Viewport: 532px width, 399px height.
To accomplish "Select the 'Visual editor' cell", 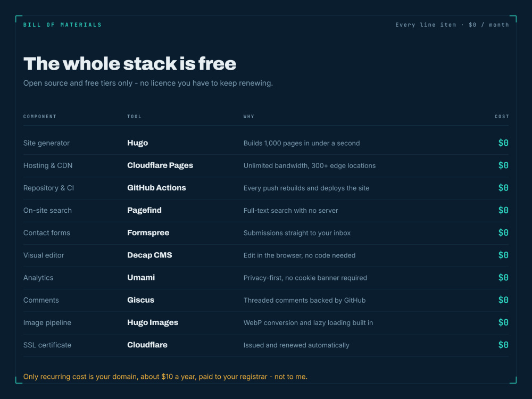I will (x=44, y=255).
